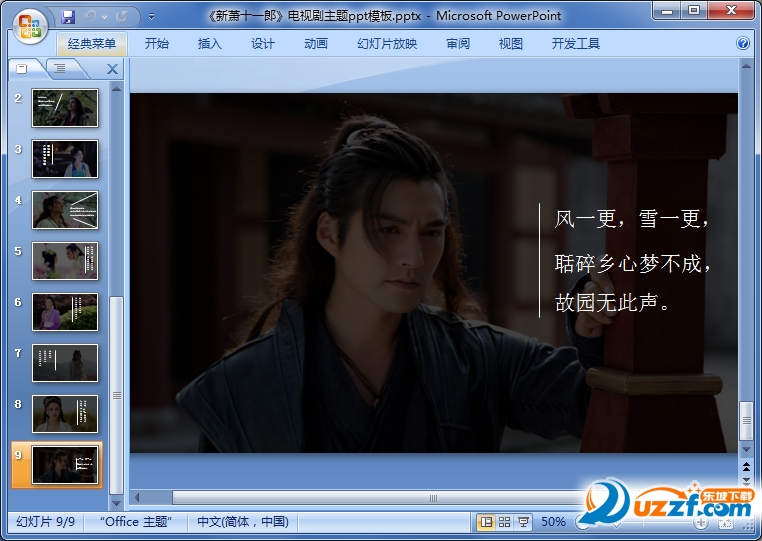This screenshot has width=762, height=541.
Task: Select slide 7 thumbnail
Action: point(65,363)
